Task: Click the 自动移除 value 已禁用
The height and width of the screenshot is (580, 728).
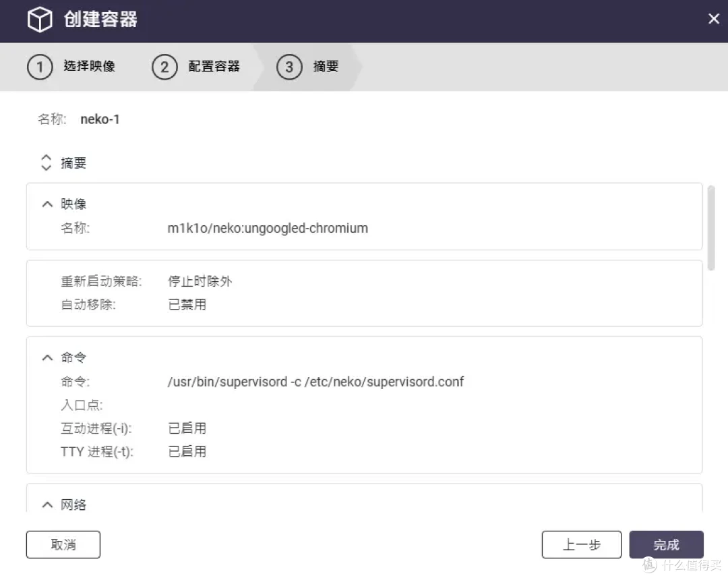Action: [x=187, y=305]
